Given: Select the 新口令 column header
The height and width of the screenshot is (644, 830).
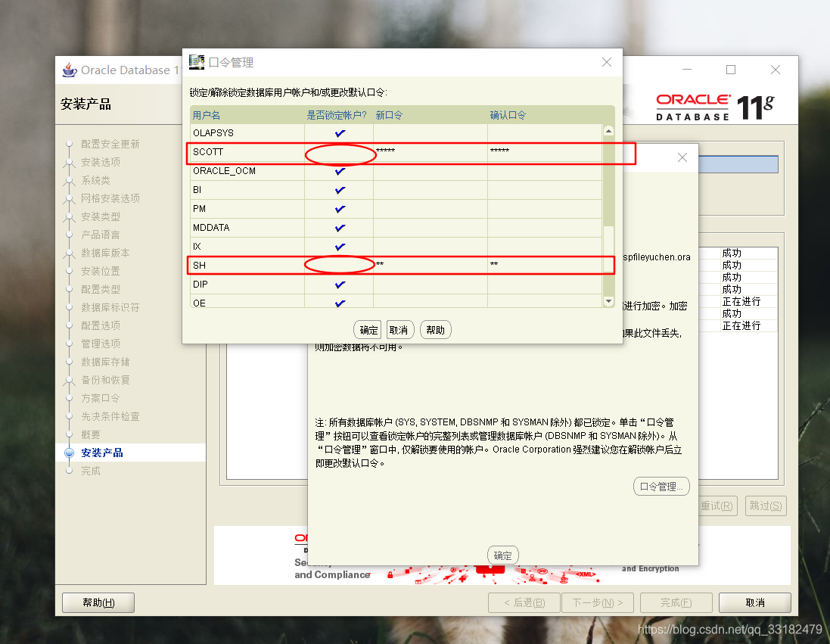Looking at the screenshot, I should 431,115.
